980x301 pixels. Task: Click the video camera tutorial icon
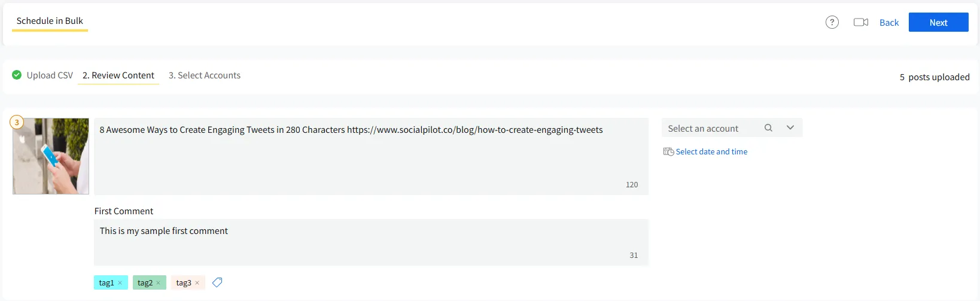pyautogui.click(x=860, y=22)
